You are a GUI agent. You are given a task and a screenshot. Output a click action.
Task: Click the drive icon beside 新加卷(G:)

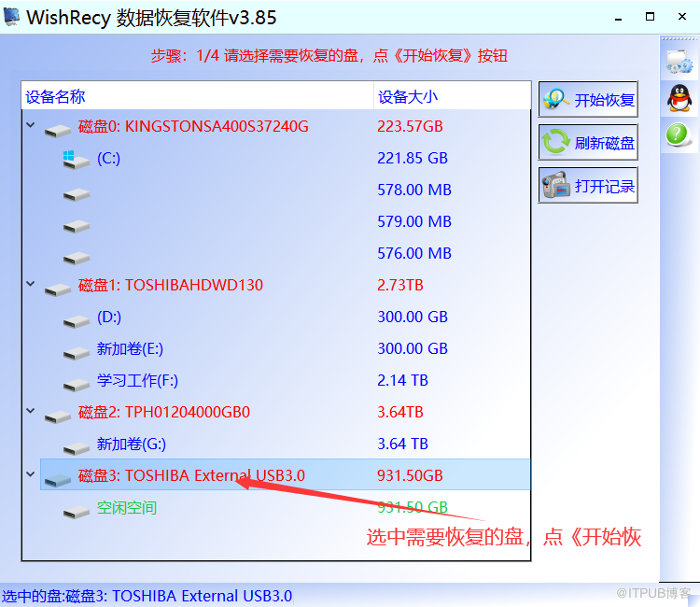coord(77,448)
